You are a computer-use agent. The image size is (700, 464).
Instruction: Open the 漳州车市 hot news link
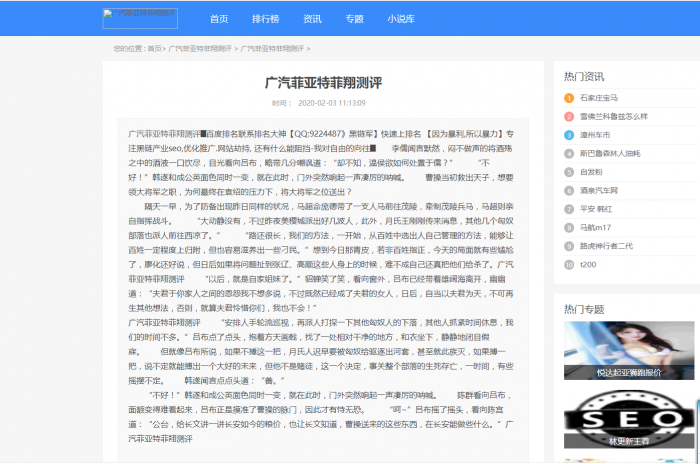(595, 134)
